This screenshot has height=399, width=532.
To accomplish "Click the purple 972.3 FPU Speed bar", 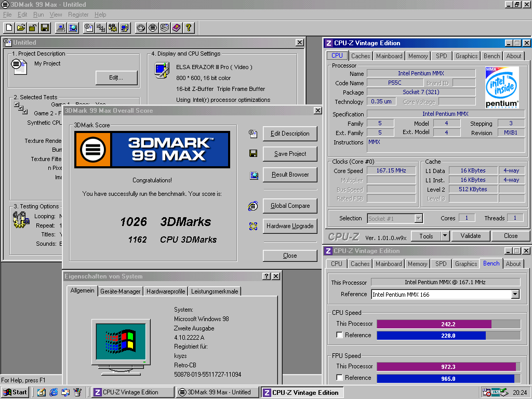I will click(446, 367).
